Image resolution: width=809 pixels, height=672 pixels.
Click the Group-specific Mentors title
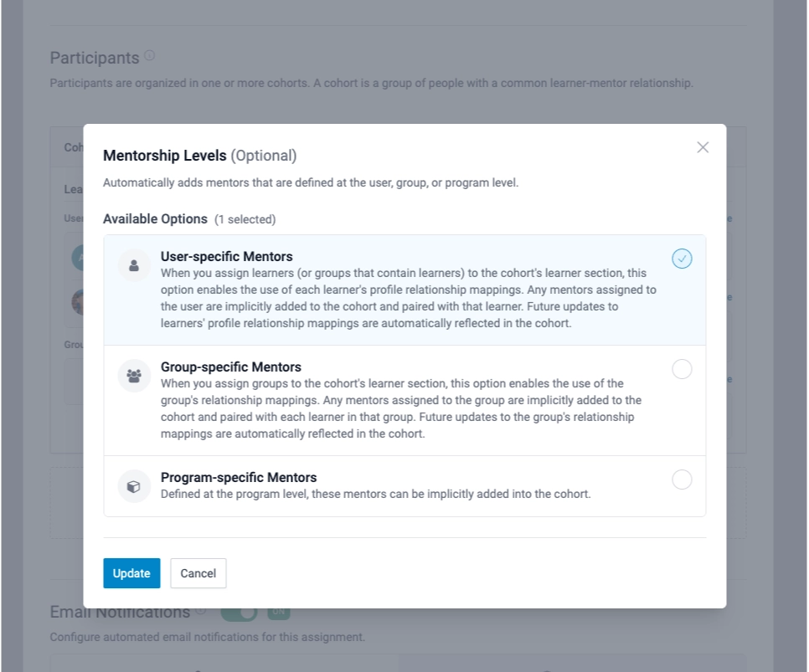(x=230, y=367)
